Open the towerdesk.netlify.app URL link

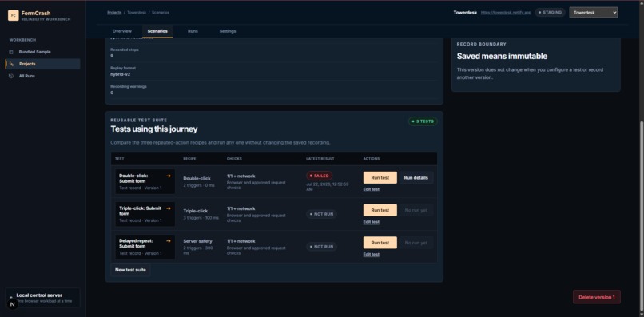tap(506, 13)
